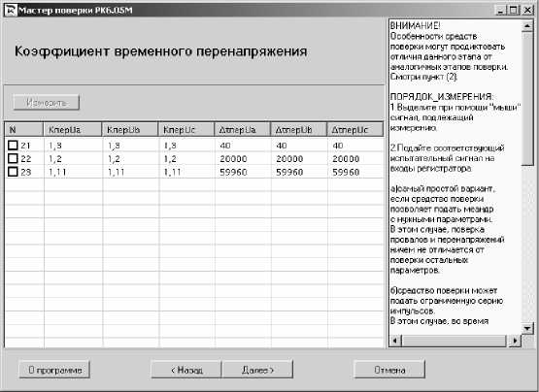Screen dimensions: 539x392
Task: Click the help text scroll down arrow
Action: pos(527,328)
